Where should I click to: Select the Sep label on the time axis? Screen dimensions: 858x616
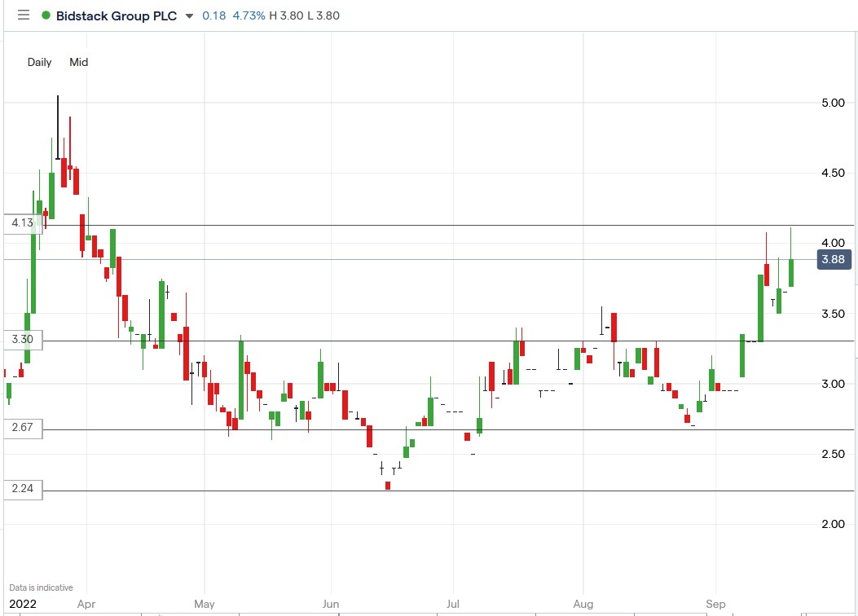click(x=715, y=604)
